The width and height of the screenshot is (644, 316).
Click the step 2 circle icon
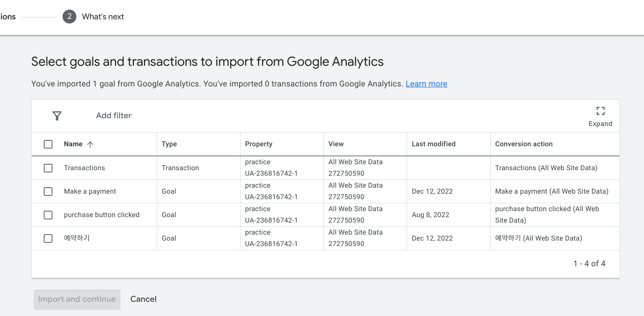(x=69, y=17)
